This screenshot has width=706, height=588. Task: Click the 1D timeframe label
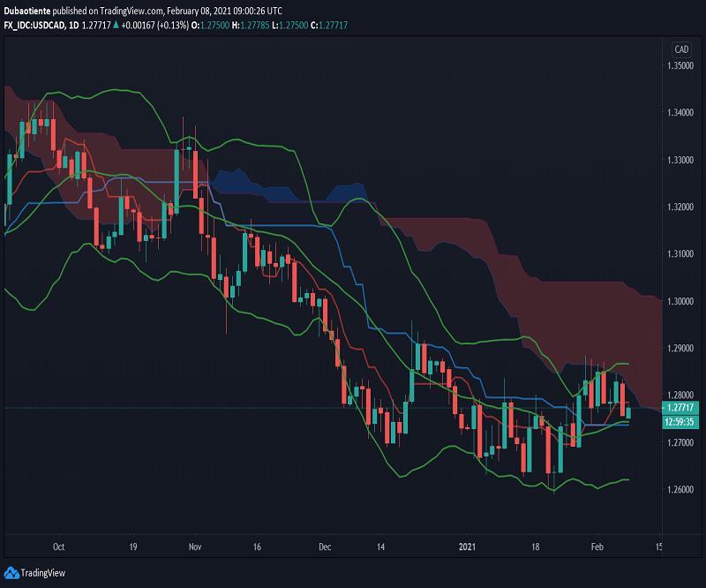(x=73, y=26)
